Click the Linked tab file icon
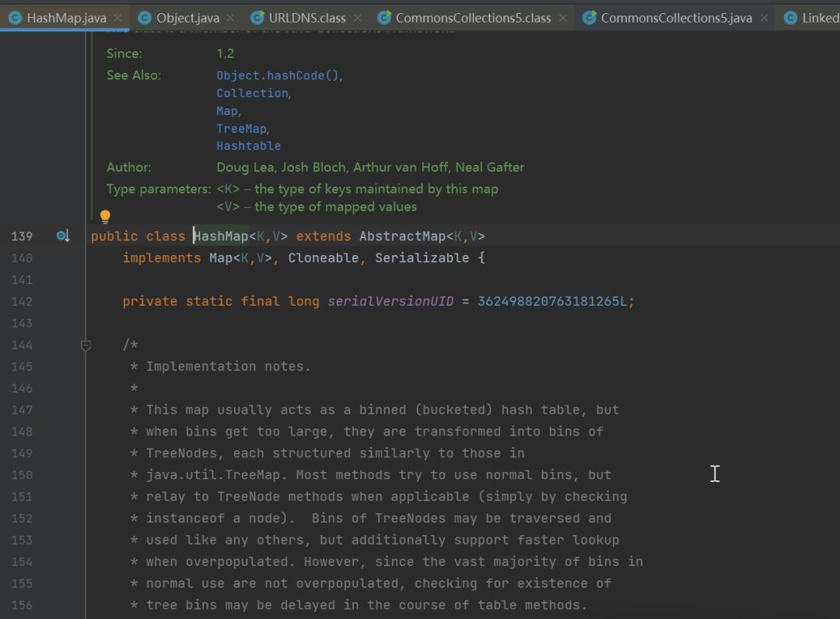The image size is (840, 619). (x=790, y=18)
